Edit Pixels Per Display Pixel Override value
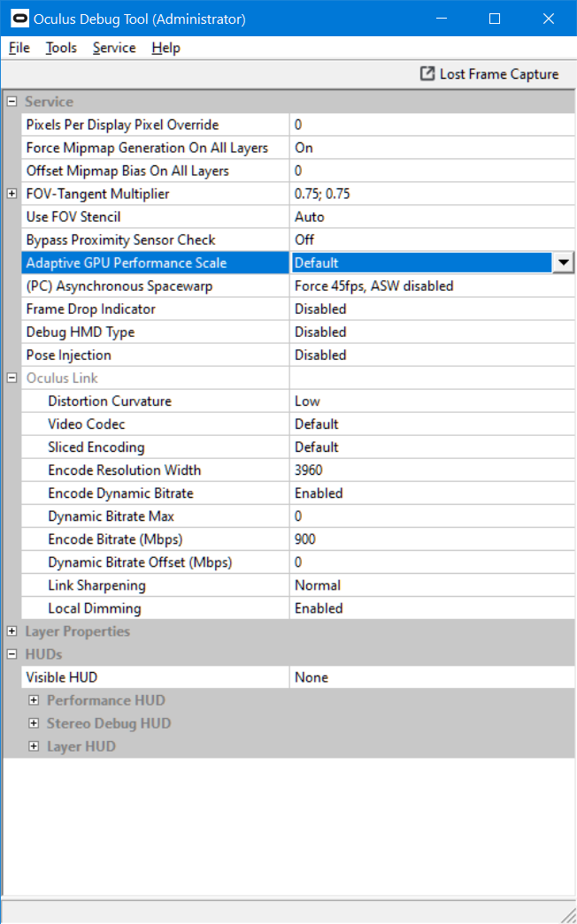 pyautogui.click(x=432, y=125)
